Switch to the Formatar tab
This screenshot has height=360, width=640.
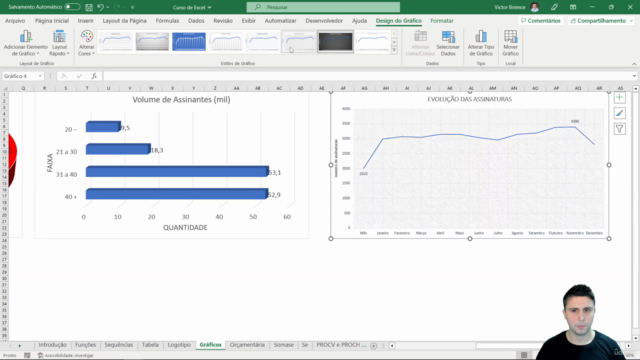pos(442,21)
